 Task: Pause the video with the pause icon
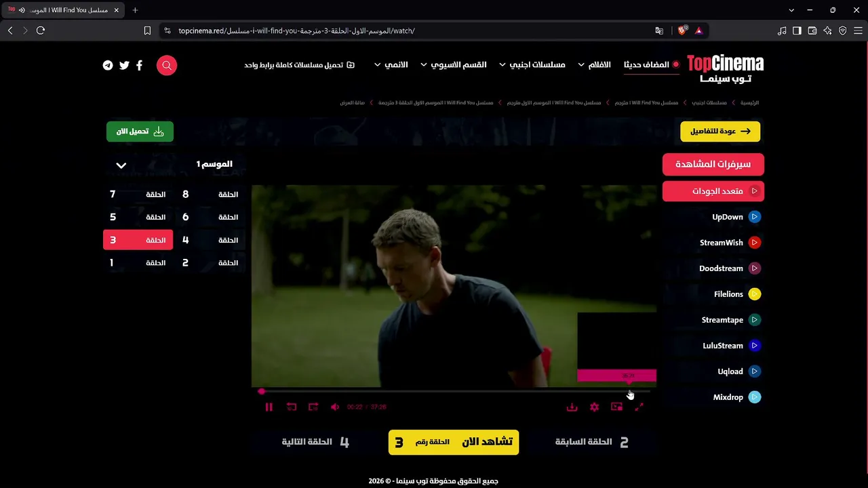269,407
